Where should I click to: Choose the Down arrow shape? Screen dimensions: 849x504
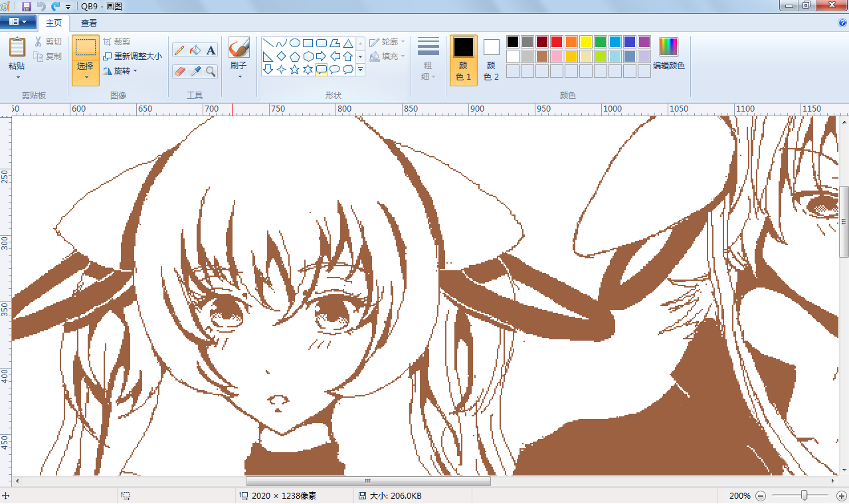[x=268, y=70]
